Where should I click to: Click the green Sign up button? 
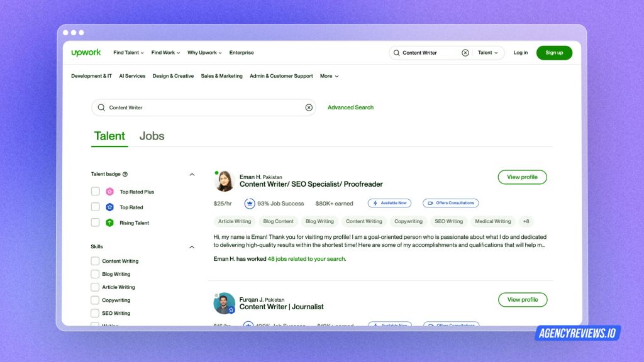[x=554, y=53]
